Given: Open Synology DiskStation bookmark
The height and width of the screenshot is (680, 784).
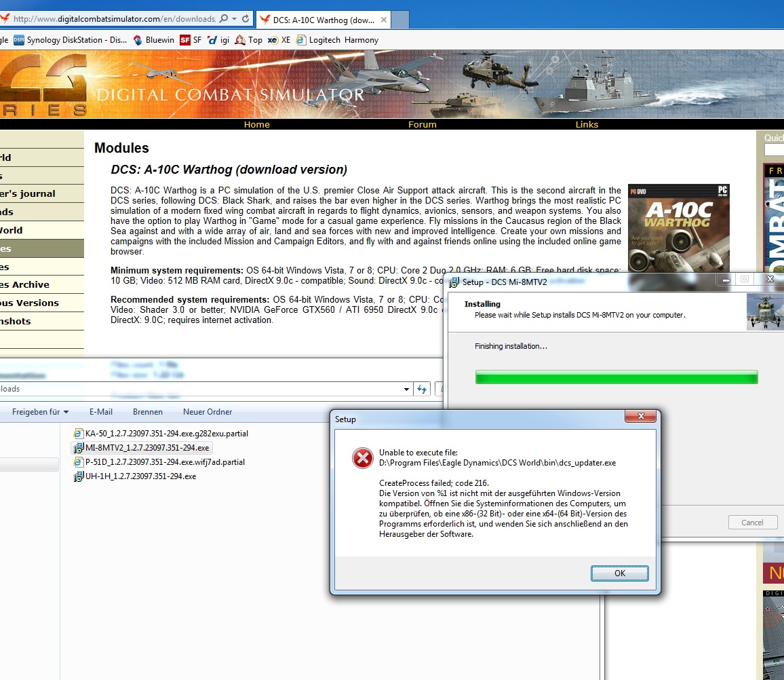Looking at the screenshot, I should click(70, 40).
